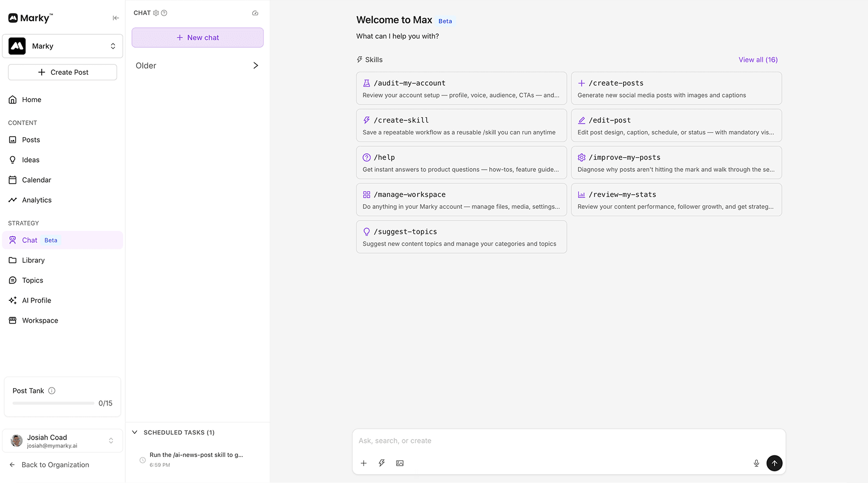Viewport: 868px width, 483px height.
Task: Click the Ask, search, or create input
Action: 569,441
